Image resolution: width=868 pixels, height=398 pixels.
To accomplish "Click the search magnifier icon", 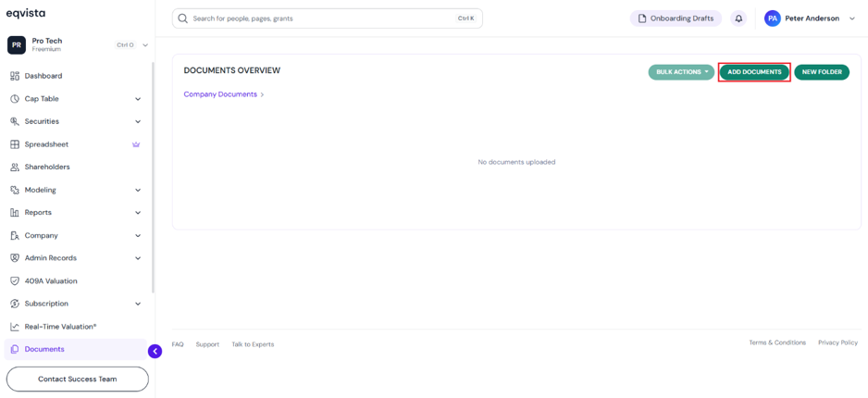I will 182,19.
